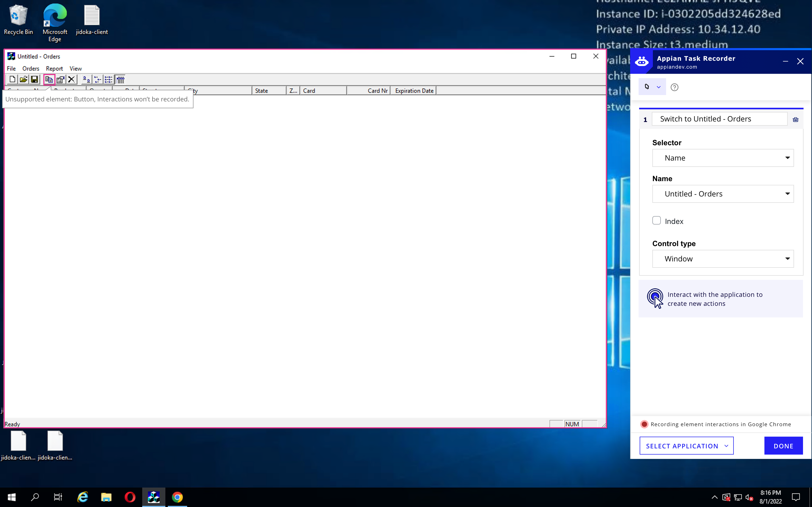812x507 pixels.
Task: Delete step 1 with the trash icon
Action: point(795,119)
